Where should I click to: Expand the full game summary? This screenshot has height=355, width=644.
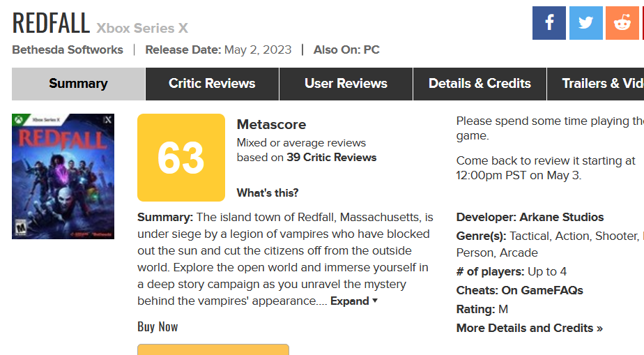(x=353, y=301)
